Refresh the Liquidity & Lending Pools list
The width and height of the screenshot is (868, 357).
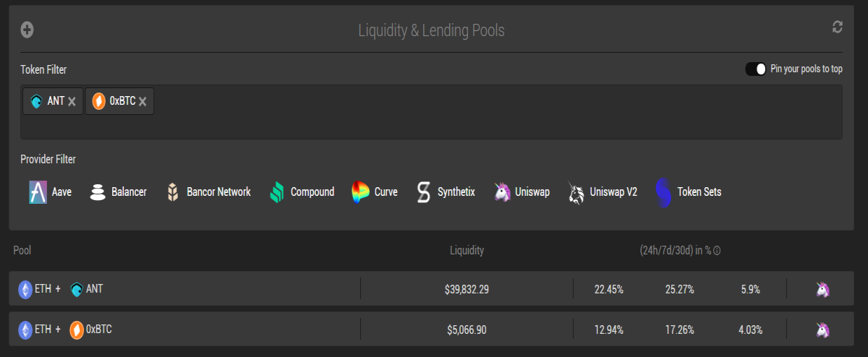tap(838, 27)
